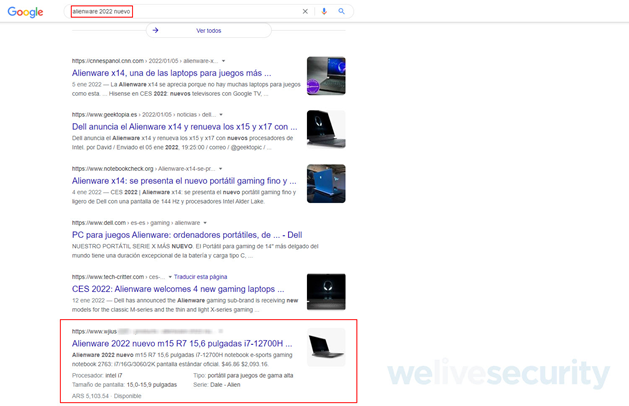The height and width of the screenshot is (406, 629).
Task: Clear the search box with X icon
Action: (306, 12)
